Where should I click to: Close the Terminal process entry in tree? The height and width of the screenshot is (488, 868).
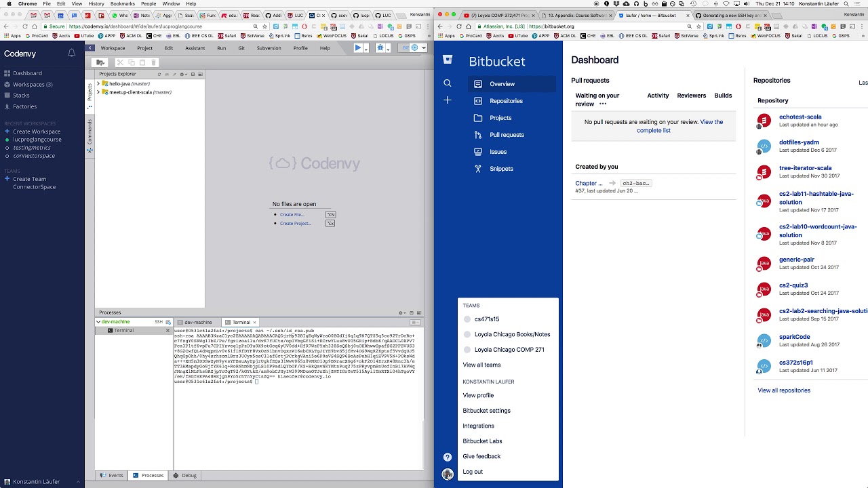pos(167,331)
